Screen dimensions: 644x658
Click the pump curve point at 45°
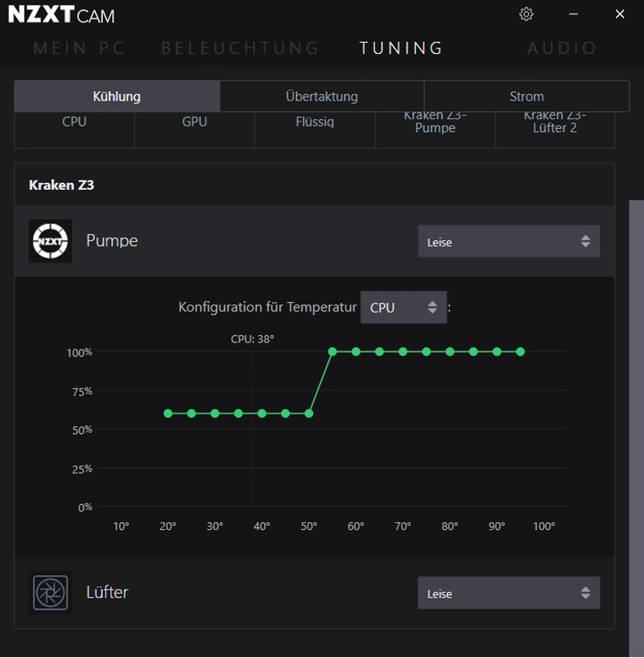285,413
